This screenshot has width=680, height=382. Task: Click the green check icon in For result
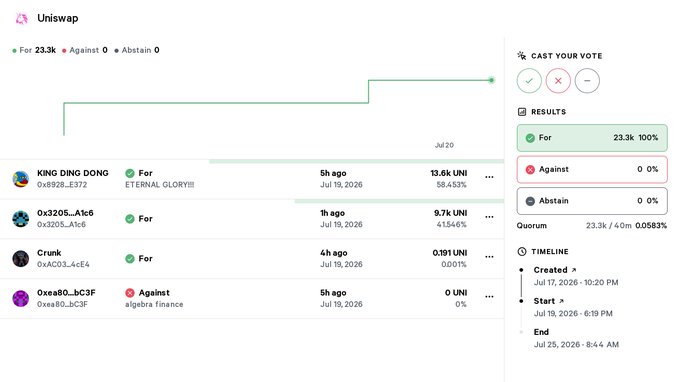tap(530, 138)
